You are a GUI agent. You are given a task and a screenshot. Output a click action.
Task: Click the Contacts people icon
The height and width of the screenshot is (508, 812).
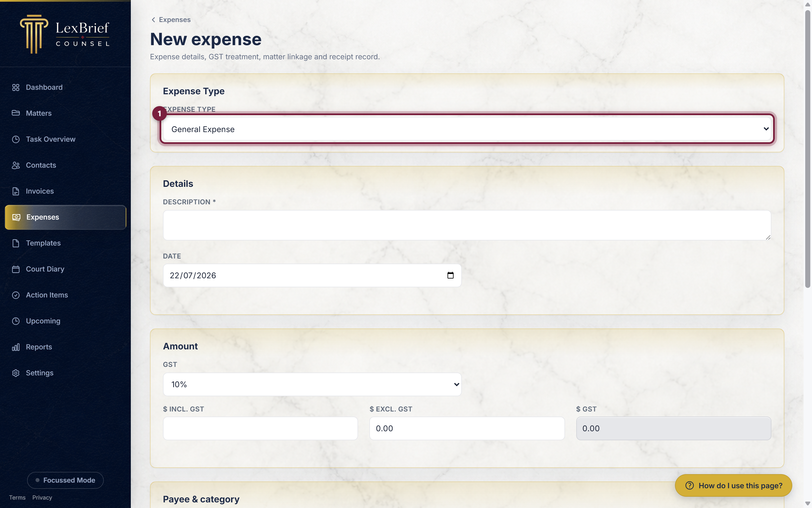pos(16,165)
